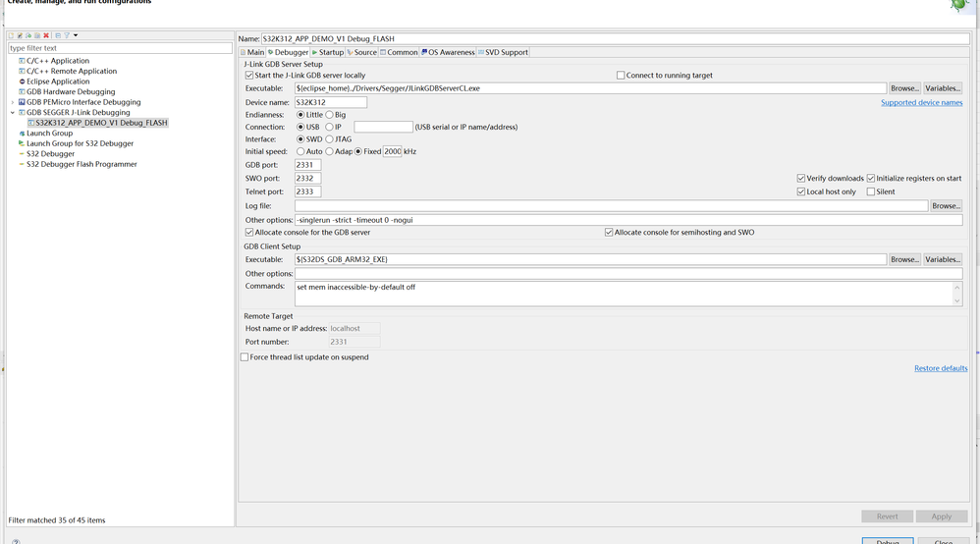Toggle Start the J-Link GDB server locally

point(249,75)
